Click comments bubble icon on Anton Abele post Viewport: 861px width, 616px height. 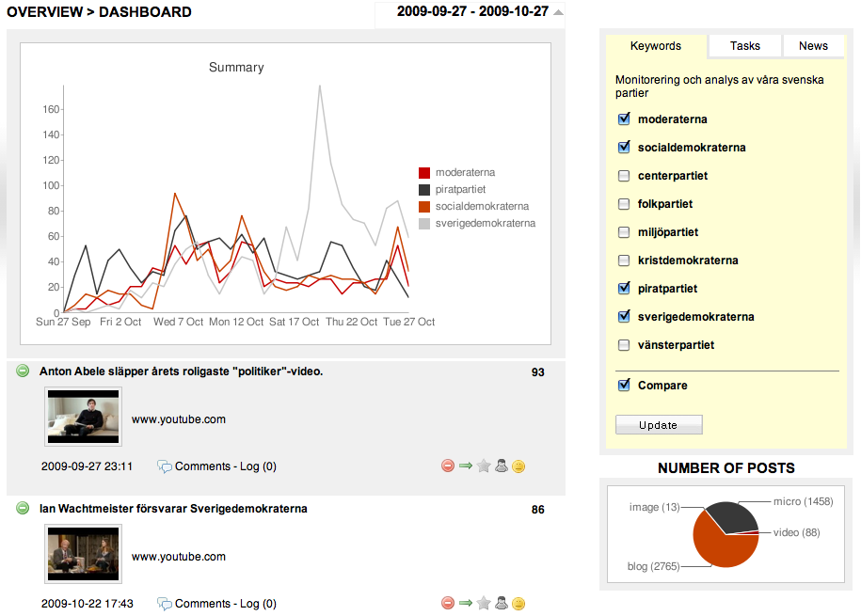pyautogui.click(x=165, y=466)
